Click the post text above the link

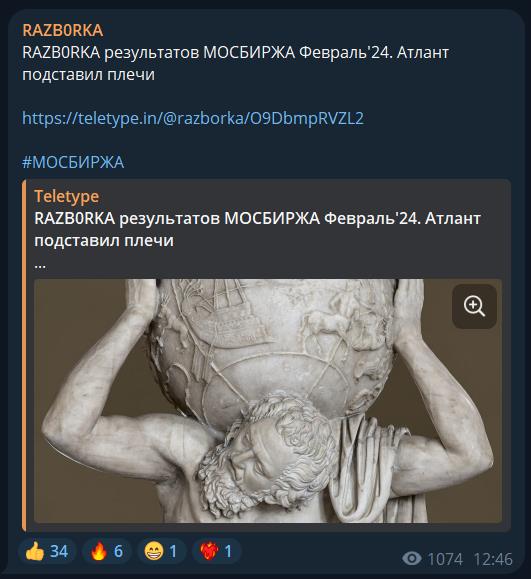(235, 64)
